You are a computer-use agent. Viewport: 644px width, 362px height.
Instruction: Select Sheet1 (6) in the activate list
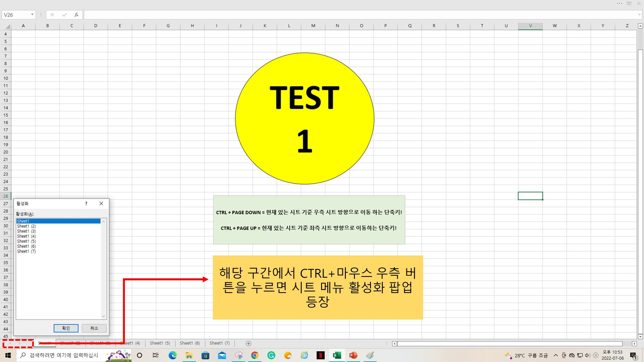point(26,246)
